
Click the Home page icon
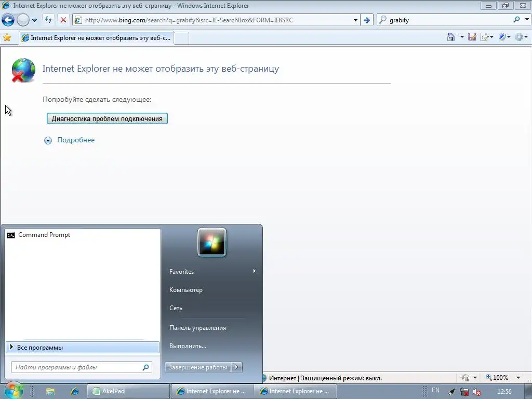451,37
